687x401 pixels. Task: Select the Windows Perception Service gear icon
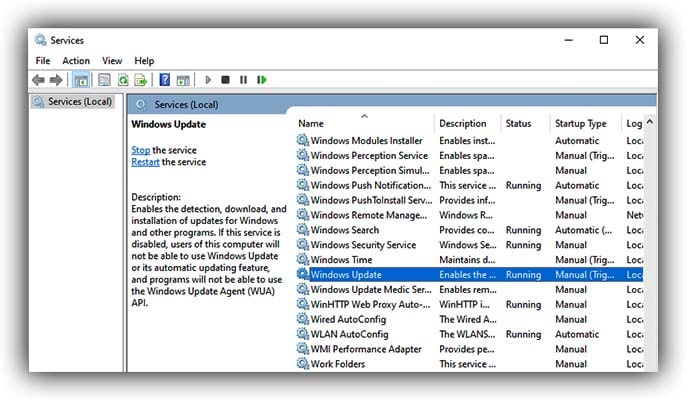[x=302, y=155]
